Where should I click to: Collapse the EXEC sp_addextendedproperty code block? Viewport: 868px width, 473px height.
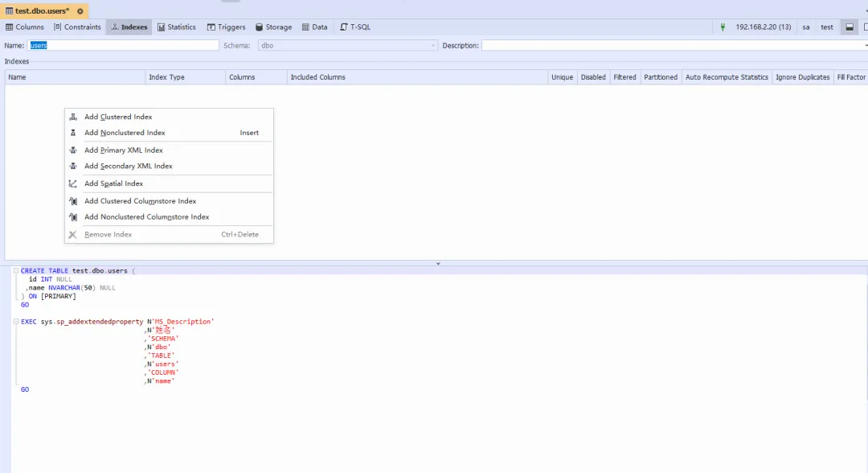(x=16, y=322)
